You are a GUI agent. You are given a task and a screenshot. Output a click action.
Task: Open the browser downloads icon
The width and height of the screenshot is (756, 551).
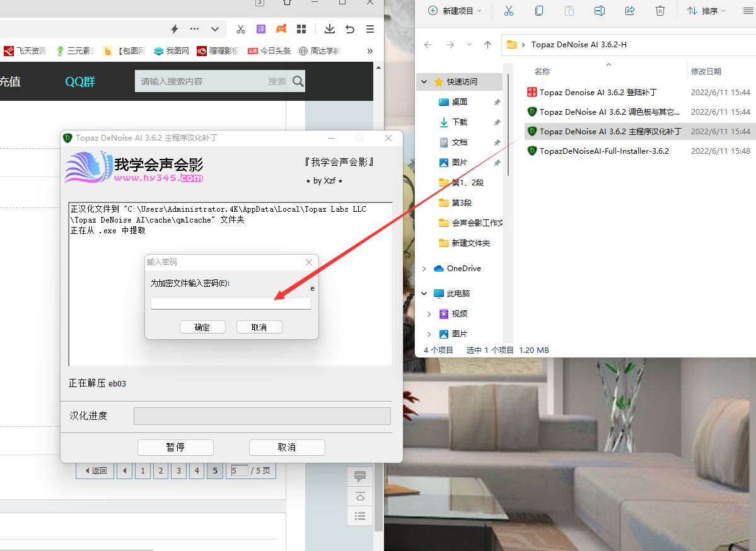point(330,30)
